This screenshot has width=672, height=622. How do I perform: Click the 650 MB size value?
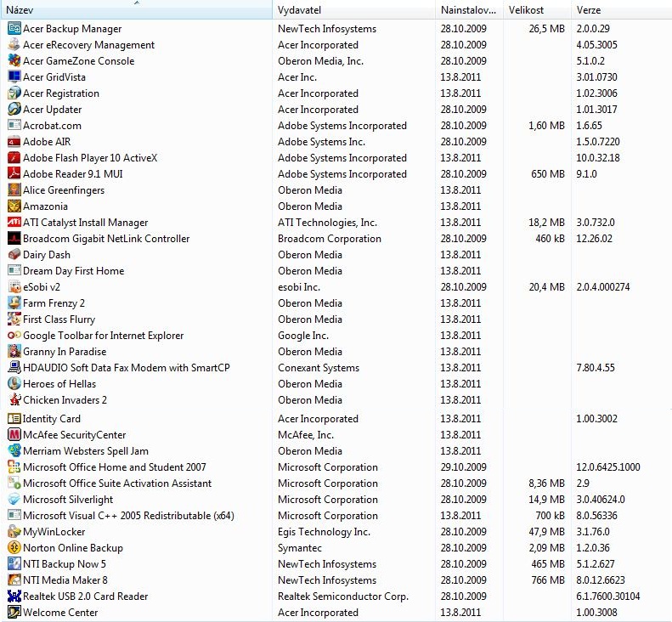548,174
